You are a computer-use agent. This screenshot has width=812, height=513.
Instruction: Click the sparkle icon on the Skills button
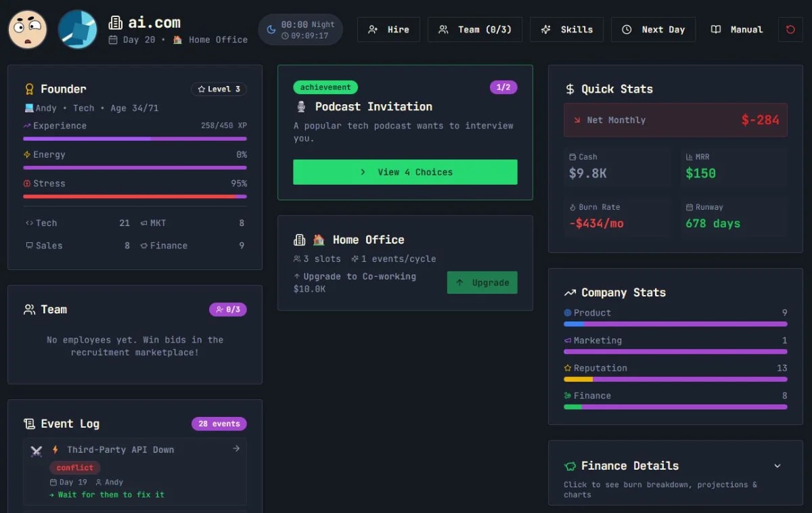546,29
